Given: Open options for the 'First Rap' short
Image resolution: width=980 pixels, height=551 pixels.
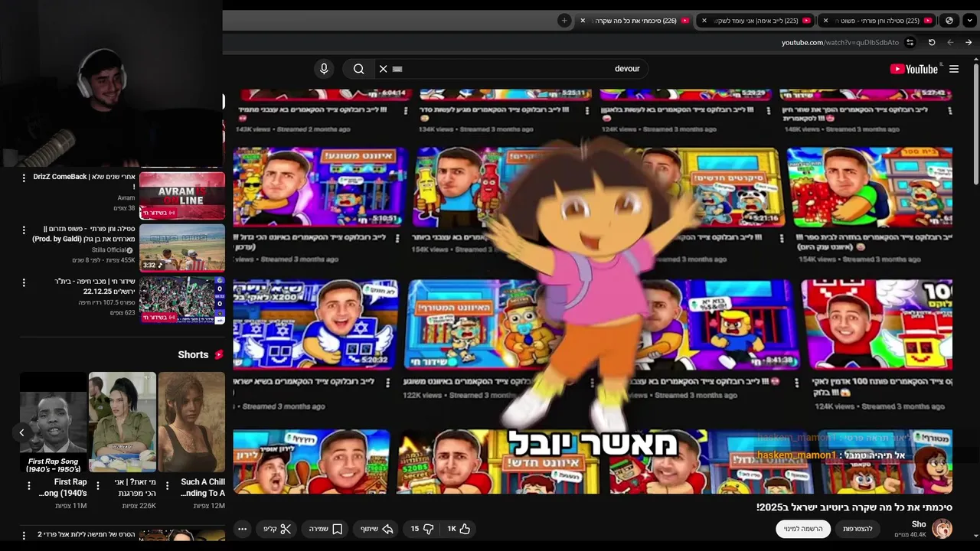Looking at the screenshot, I should point(28,487).
